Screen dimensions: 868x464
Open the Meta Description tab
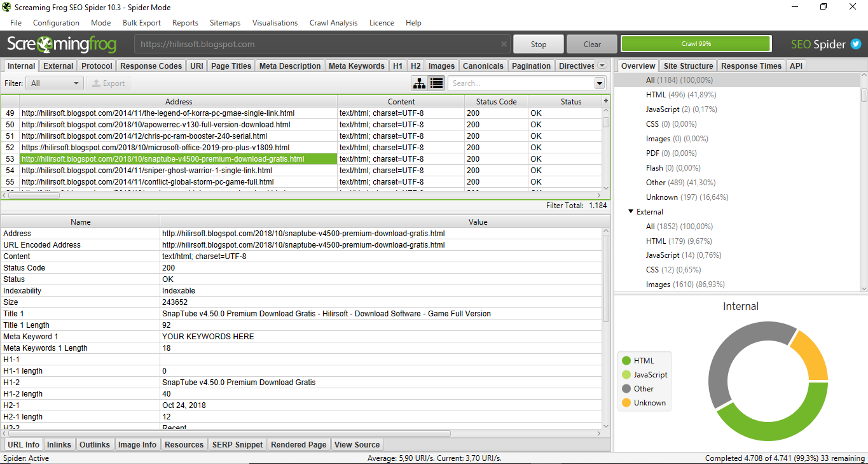290,66
